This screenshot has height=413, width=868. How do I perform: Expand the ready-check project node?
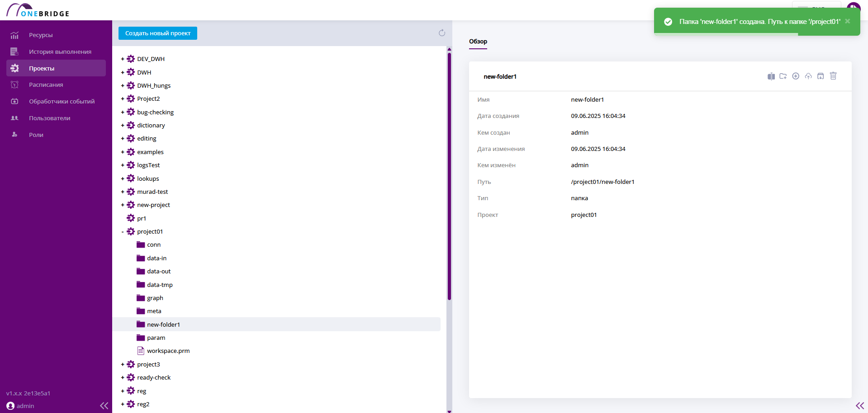(123, 378)
